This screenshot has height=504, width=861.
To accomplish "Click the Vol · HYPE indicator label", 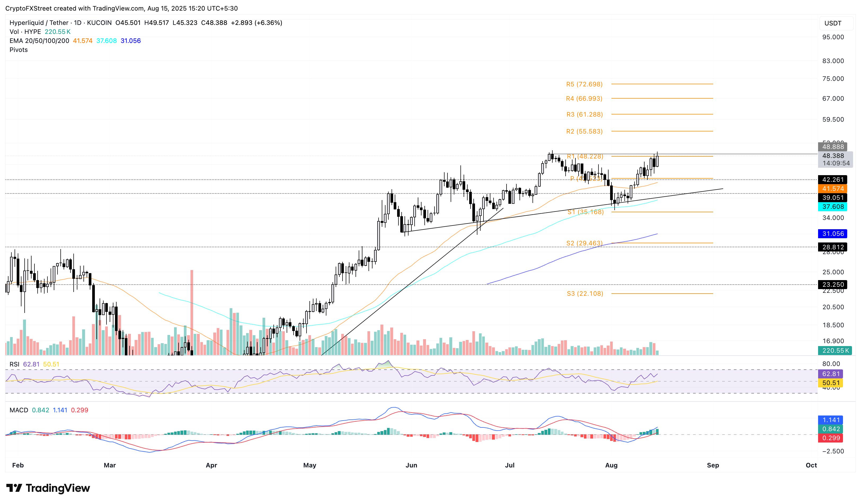I will click(25, 32).
